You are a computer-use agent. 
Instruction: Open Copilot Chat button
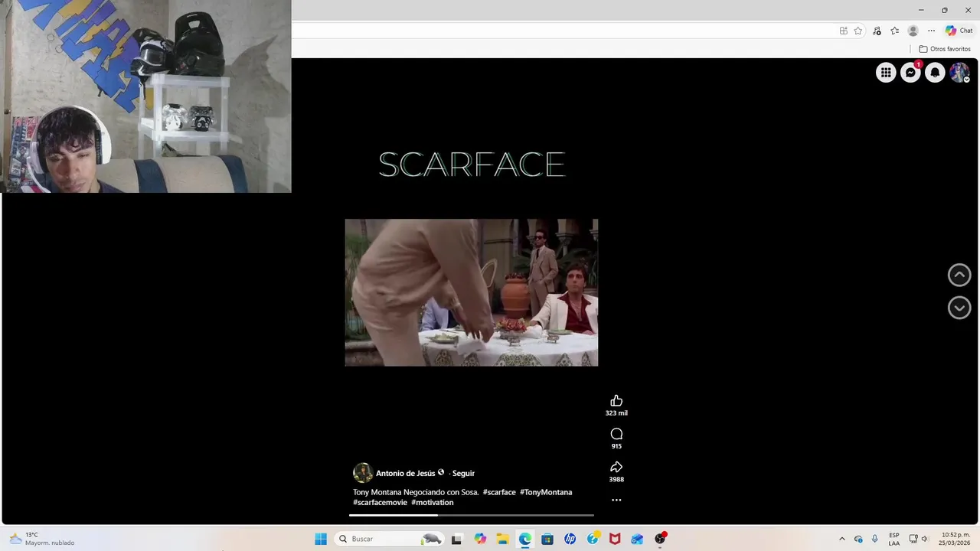point(959,31)
